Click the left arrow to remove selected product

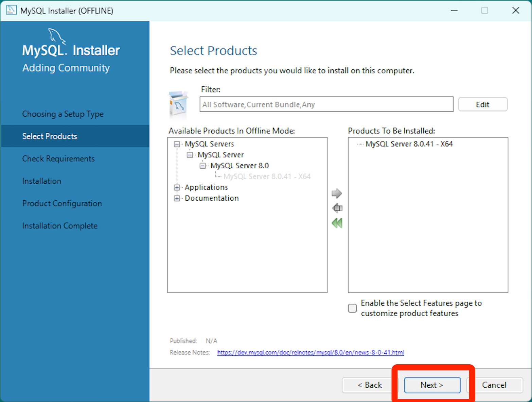337,208
